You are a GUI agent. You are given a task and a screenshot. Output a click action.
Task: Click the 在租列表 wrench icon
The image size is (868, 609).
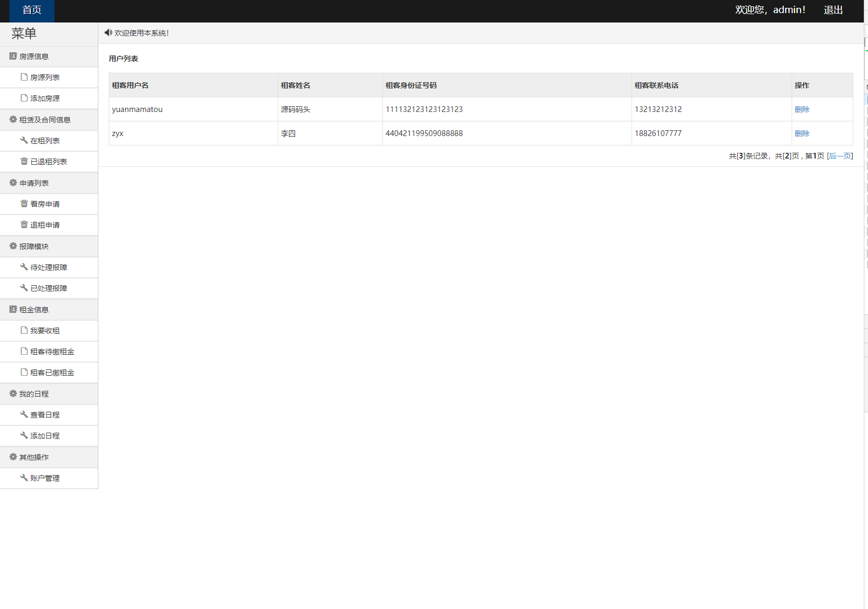[24, 140]
